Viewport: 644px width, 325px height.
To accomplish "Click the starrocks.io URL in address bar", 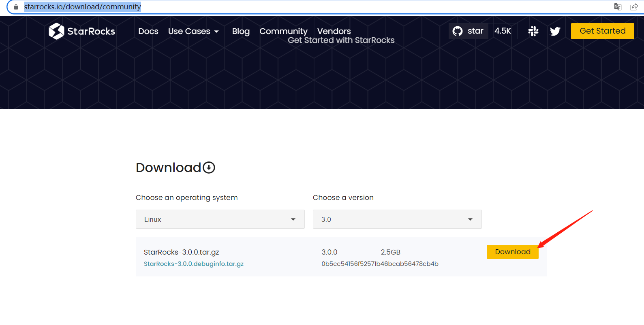I will [x=82, y=6].
